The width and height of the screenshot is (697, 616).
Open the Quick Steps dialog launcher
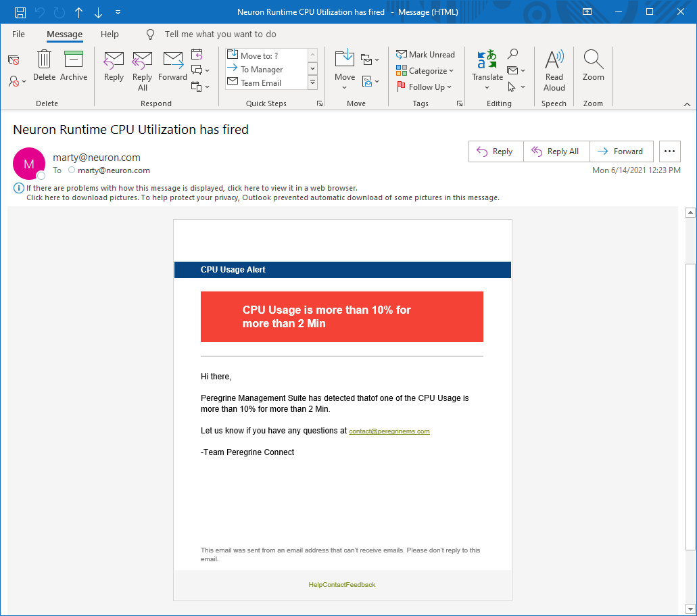pyautogui.click(x=320, y=103)
